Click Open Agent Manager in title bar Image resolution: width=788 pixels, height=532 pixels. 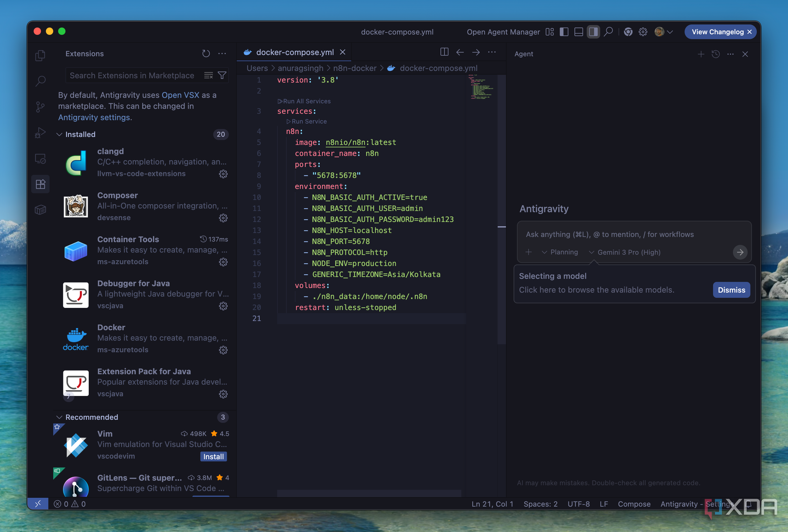coord(503,32)
